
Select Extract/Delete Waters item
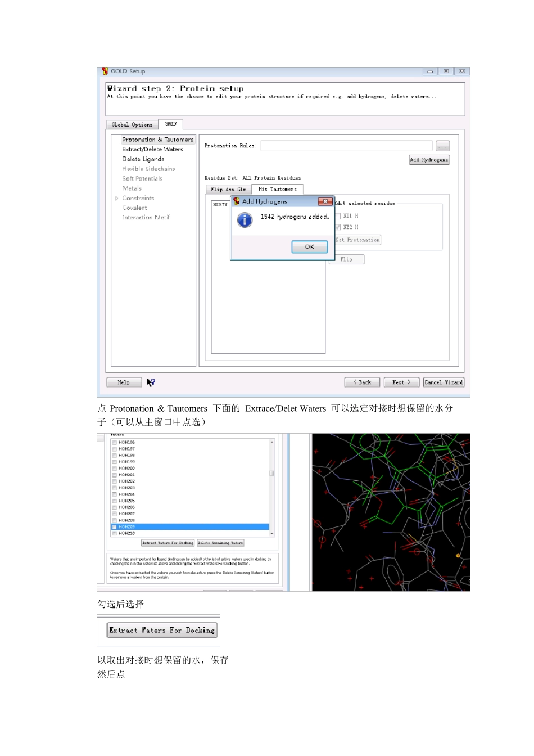tap(153, 149)
